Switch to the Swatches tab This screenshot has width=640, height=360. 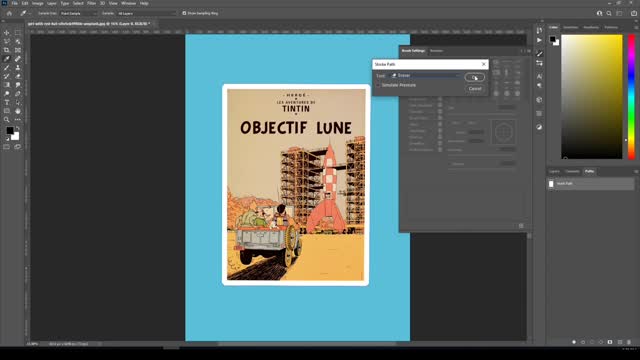(x=571, y=27)
